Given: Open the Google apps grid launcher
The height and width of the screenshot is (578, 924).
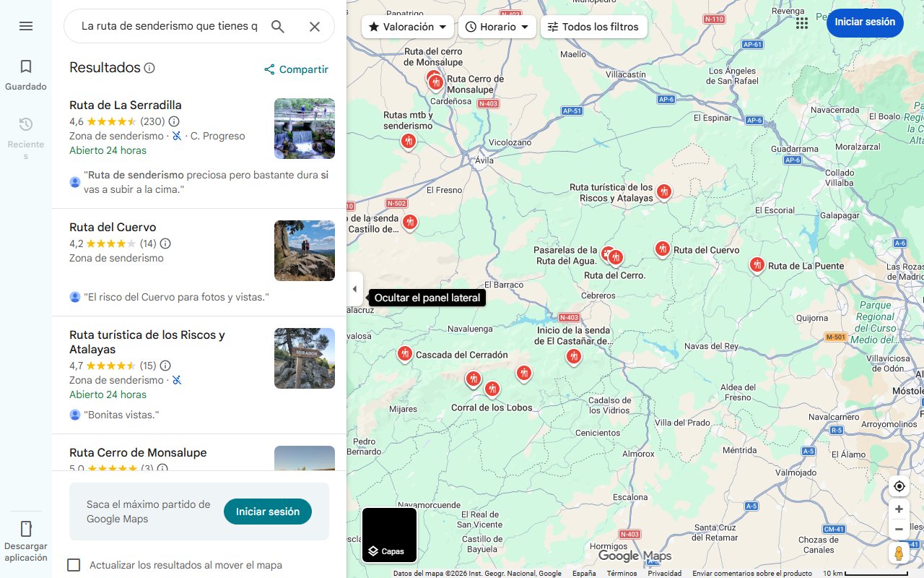Looking at the screenshot, I should 801,22.
